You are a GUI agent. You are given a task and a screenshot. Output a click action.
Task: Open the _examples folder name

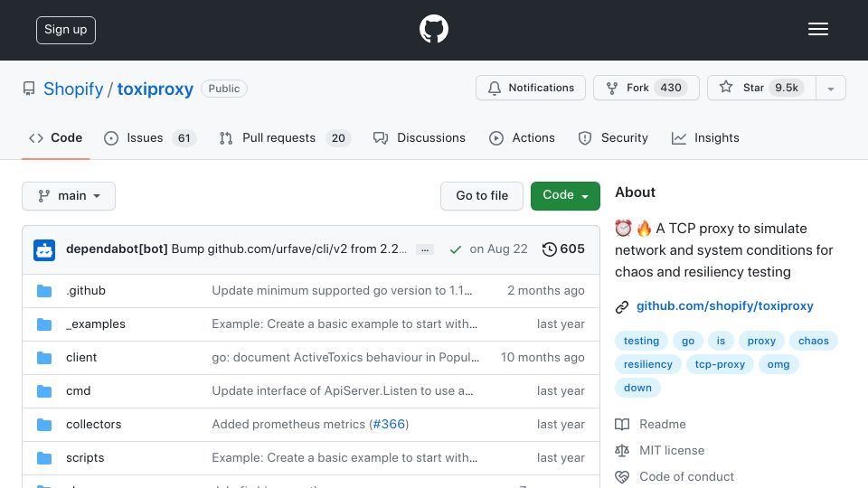96,324
